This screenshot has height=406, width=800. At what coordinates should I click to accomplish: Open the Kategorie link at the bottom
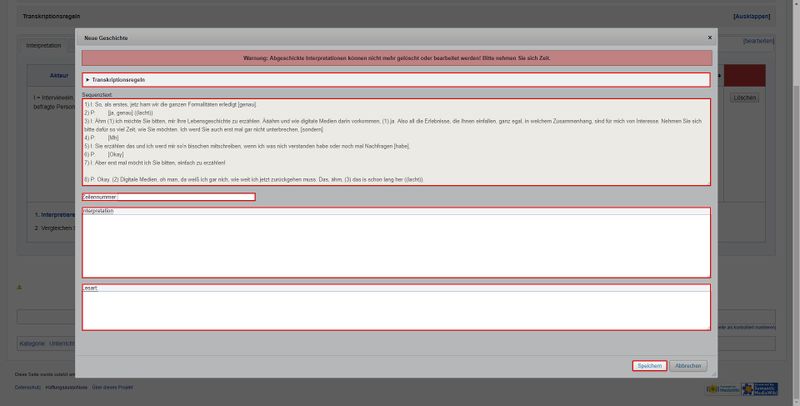click(32, 343)
